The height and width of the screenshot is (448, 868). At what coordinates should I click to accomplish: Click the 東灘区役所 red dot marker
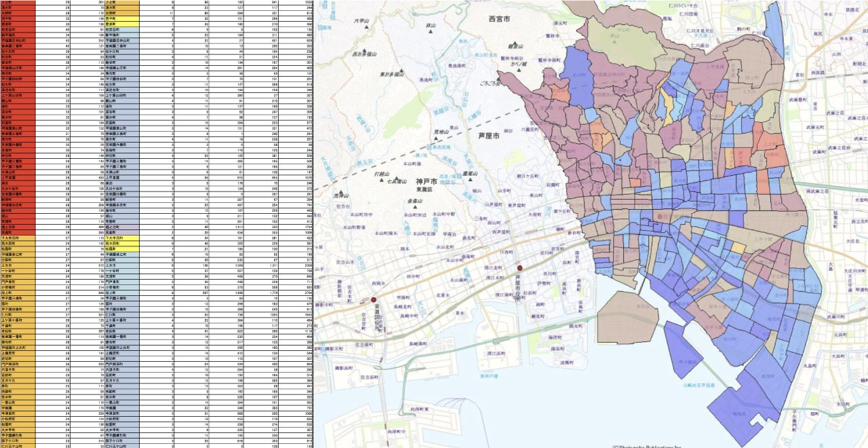point(373,299)
